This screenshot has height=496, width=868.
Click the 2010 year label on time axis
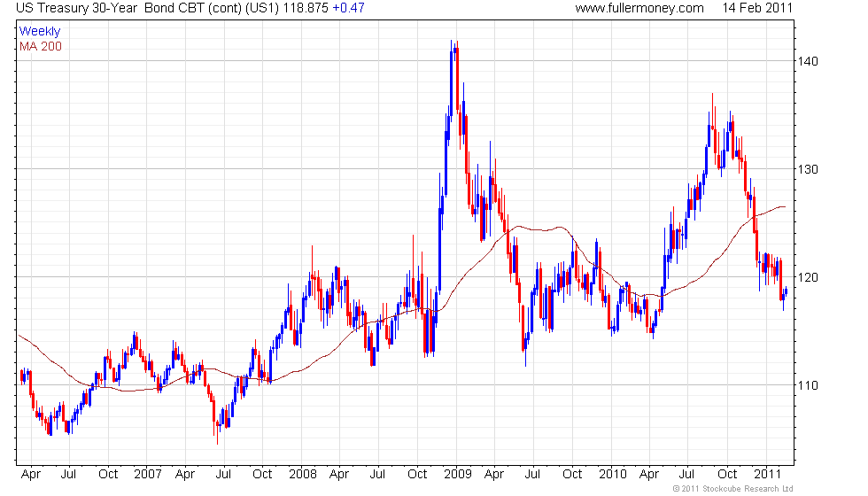tap(613, 475)
